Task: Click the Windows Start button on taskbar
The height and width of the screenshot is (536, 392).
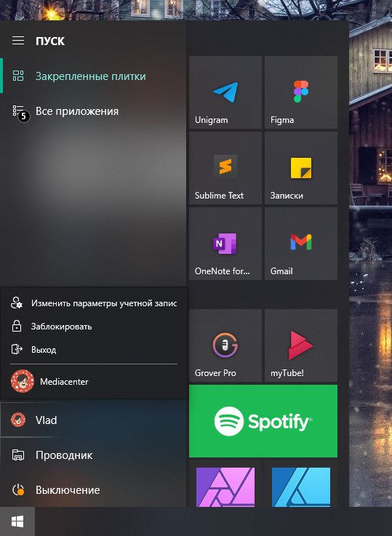Action: (17, 521)
